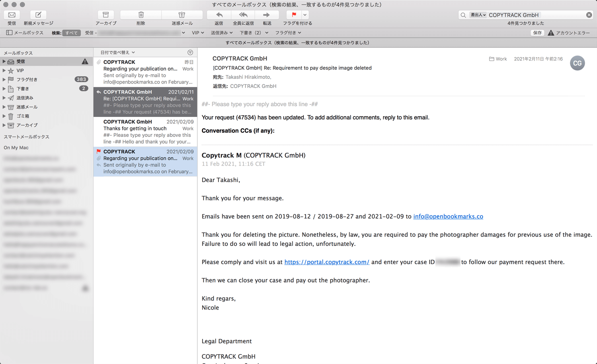Expand the 受信 inbox disclosure triangle
The width and height of the screenshot is (597, 364).
[x=4, y=61]
